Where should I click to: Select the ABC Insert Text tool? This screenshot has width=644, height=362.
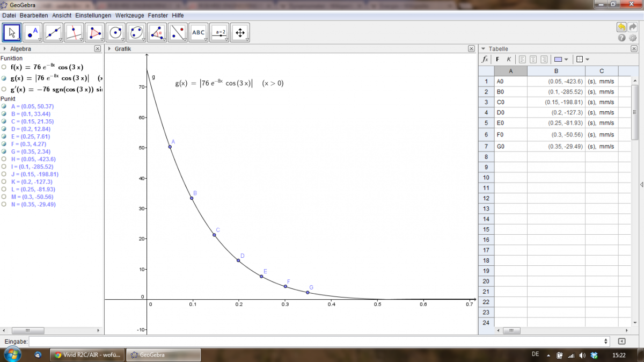[198, 33]
